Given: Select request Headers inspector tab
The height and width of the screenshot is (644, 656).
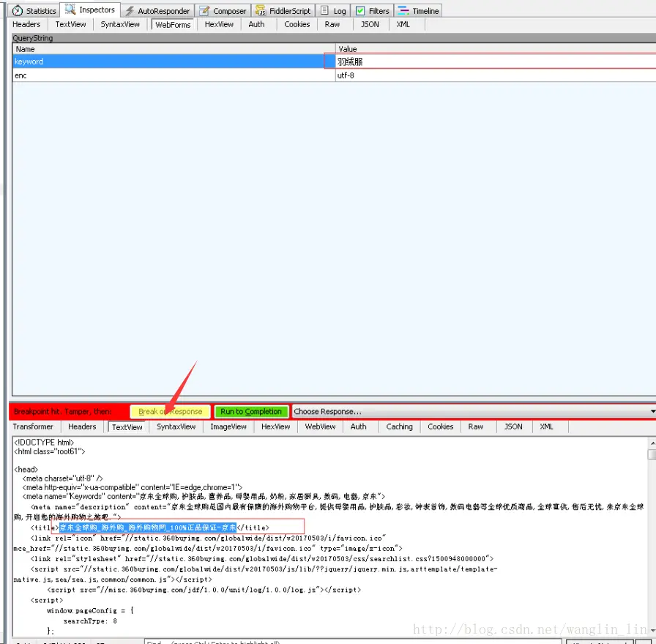Looking at the screenshot, I should (26, 24).
